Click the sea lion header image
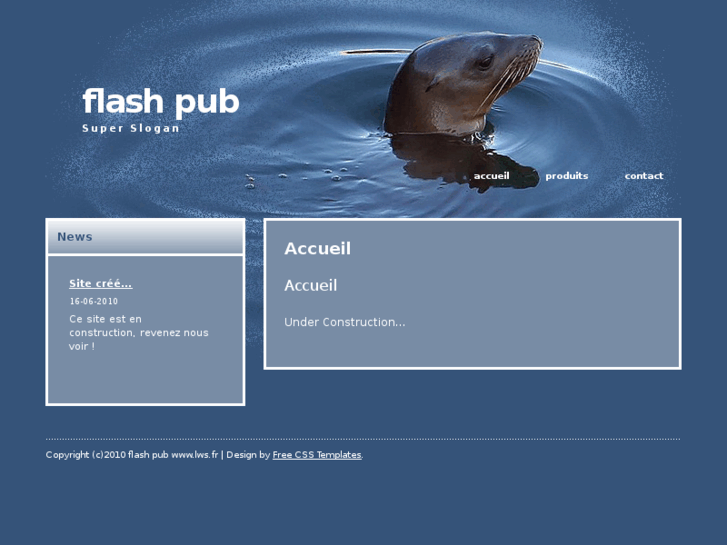The width and height of the screenshot is (727, 545). coord(366,111)
